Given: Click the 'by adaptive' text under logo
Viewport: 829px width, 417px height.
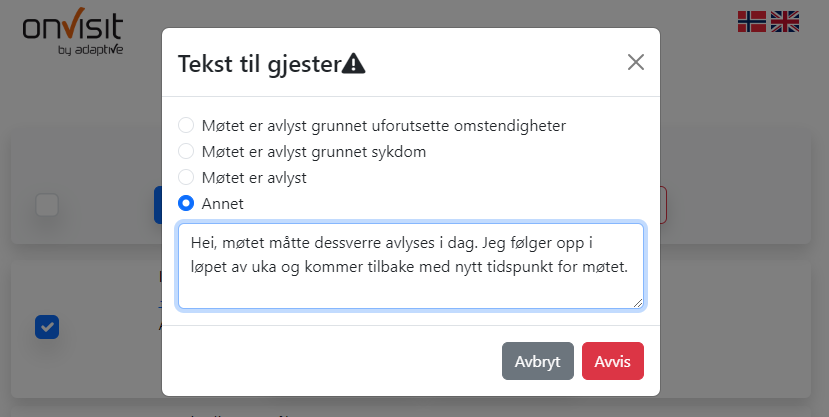Looking at the screenshot, I should [90, 50].
